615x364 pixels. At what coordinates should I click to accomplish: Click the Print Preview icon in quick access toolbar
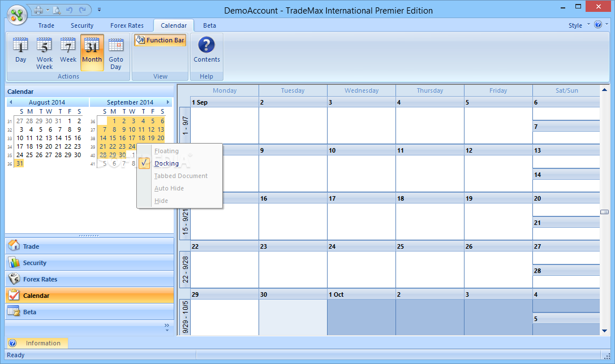[57, 10]
